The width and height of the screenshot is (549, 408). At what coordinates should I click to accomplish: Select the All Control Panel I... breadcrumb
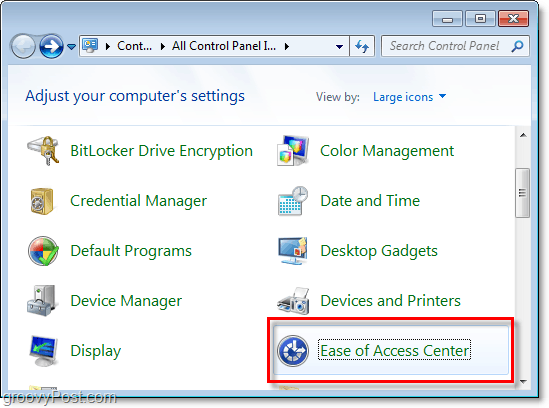pyautogui.click(x=224, y=46)
